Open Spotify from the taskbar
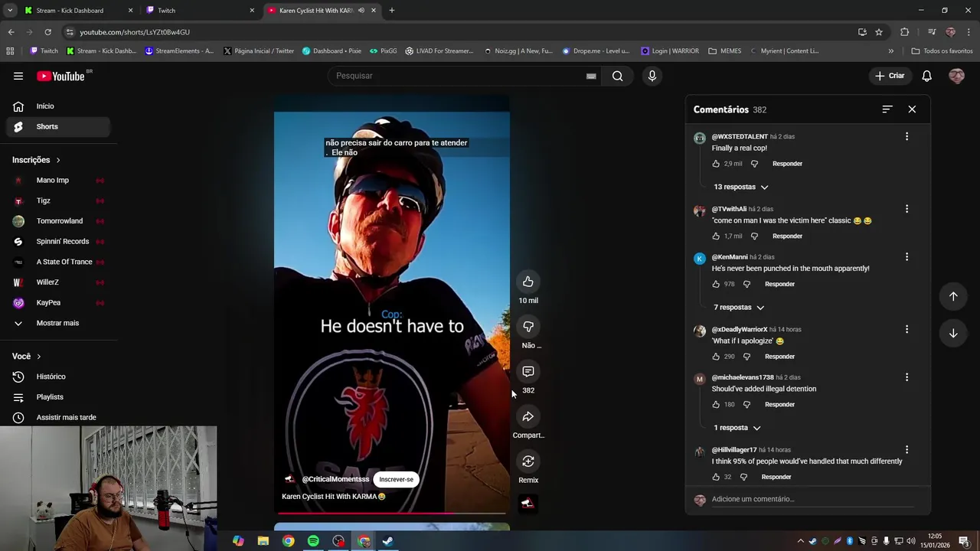Viewport: 980px width, 551px height. 313,541
